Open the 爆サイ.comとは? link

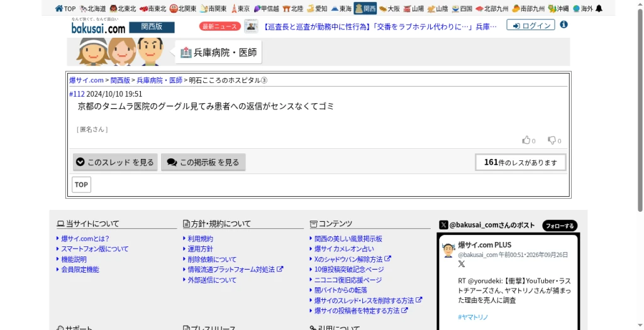click(x=85, y=238)
